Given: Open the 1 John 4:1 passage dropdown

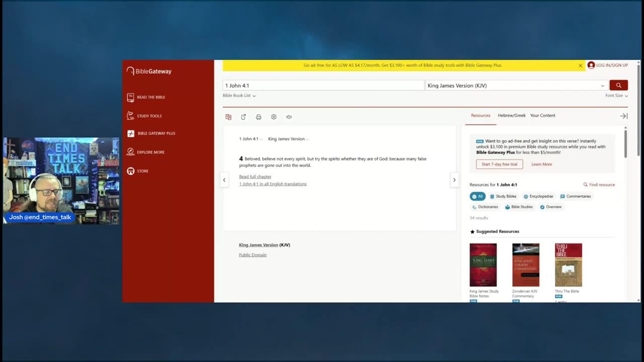Looking at the screenshot, I should [251, 139].
